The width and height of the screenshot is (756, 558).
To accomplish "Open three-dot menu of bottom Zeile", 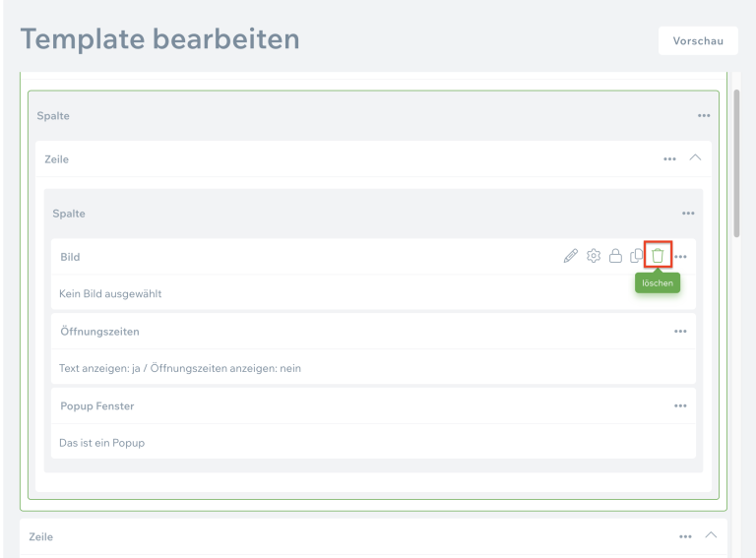I will pyautogui.click(x=686, y=536).
